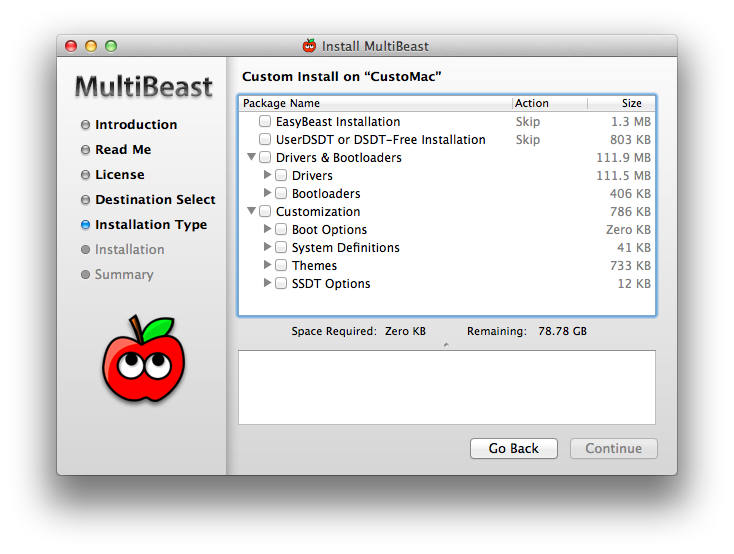Click the blue Installation Type step bullet

(85, 225)
